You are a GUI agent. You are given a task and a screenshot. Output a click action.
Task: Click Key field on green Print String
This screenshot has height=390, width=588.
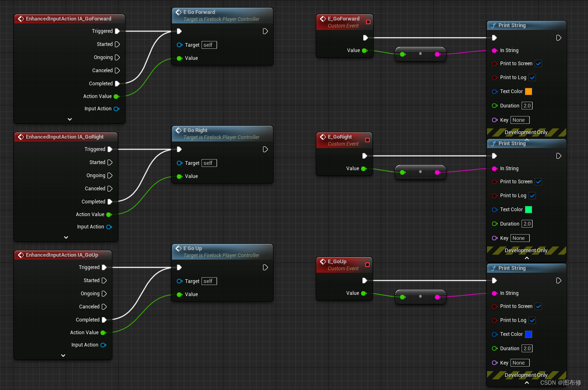click(520, 238)
